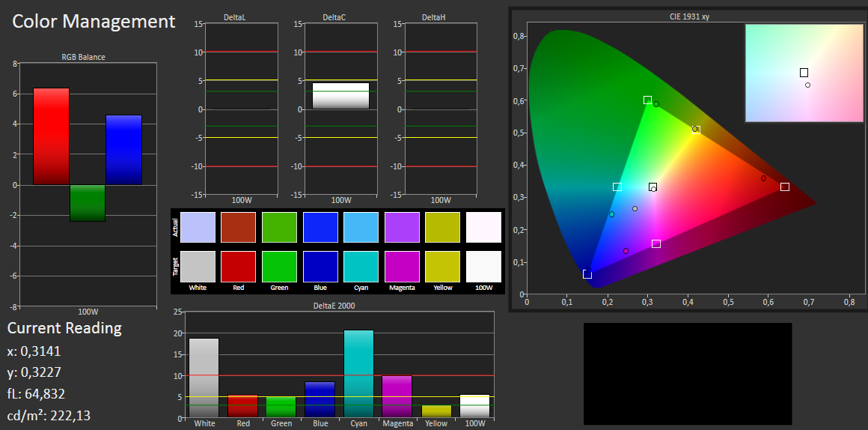Click the white bar in DeltaC chart
868x430 pixels.
(x=341, y=96)
